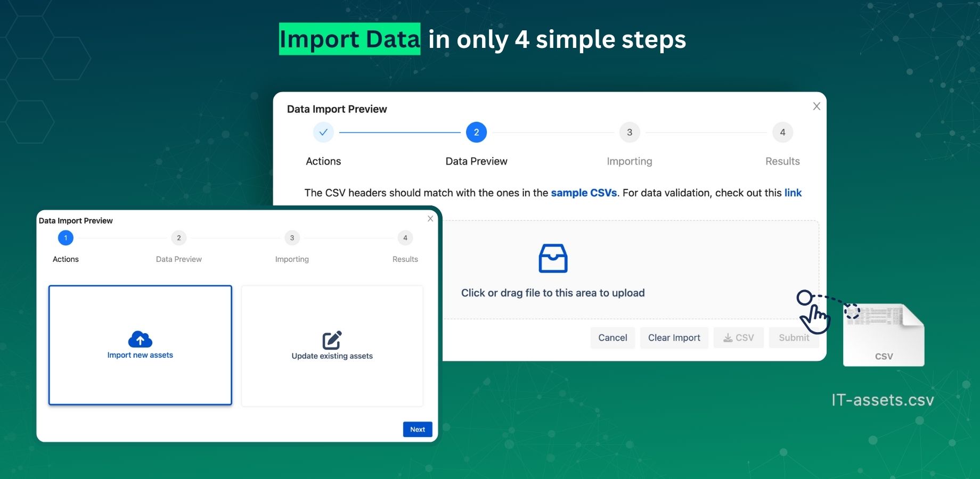Click the Submit button

pos(794,338)
